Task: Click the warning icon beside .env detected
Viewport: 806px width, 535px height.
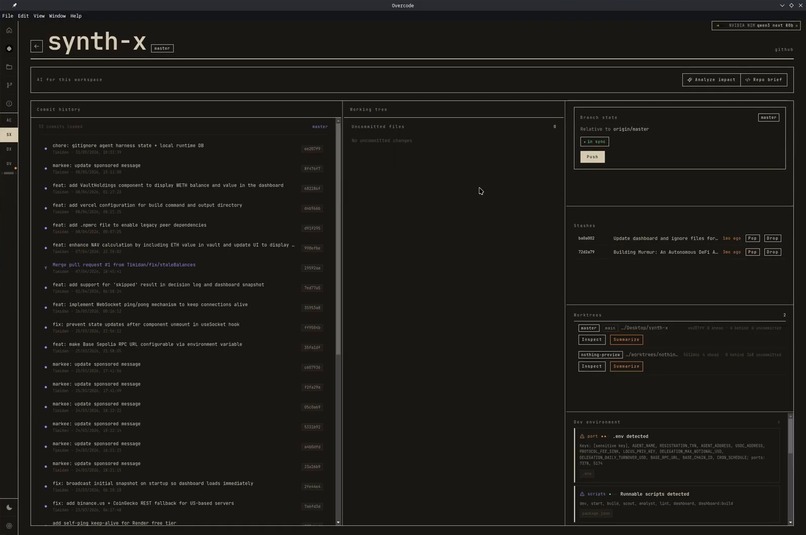Action: [x=582, y=436]
